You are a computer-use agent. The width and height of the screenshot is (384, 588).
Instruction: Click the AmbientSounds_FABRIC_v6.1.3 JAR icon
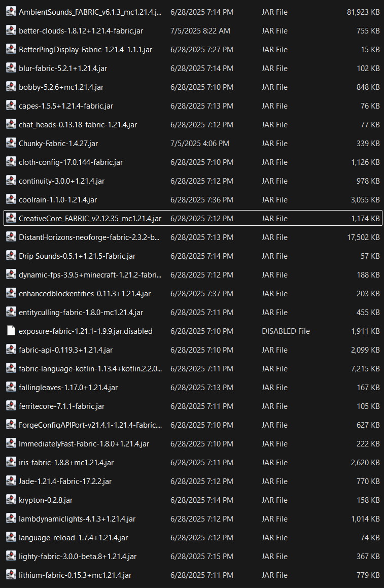tap(11, 12)
